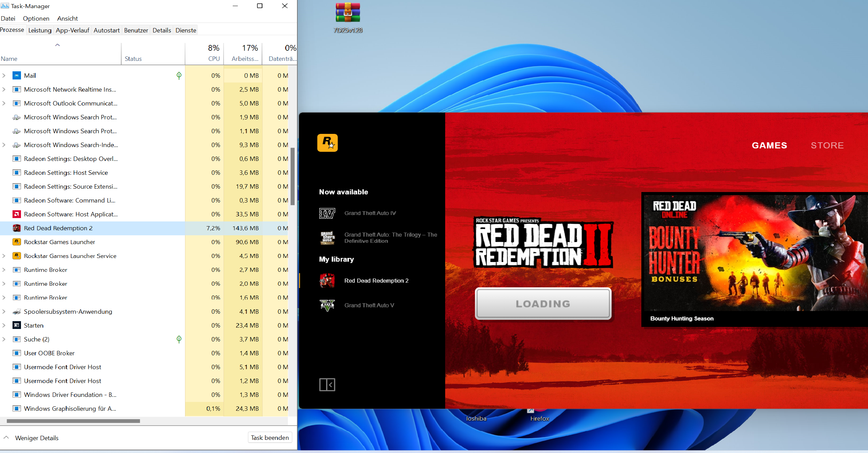Expand Rockstar Games Launcher Service group
The height and width of the screenshot is (453, 868).
pos(4,256)
